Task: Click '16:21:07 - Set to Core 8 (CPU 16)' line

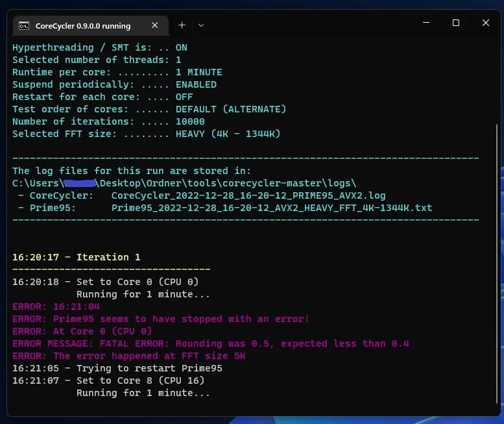Action: (108, 380)
